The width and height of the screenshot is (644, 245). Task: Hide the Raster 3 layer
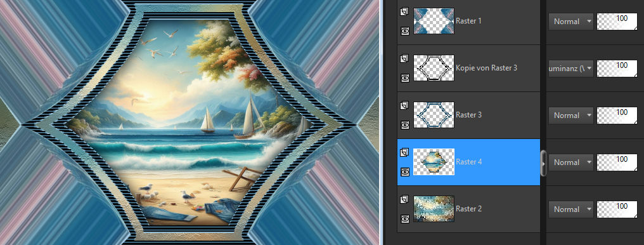tap(405, 125)
